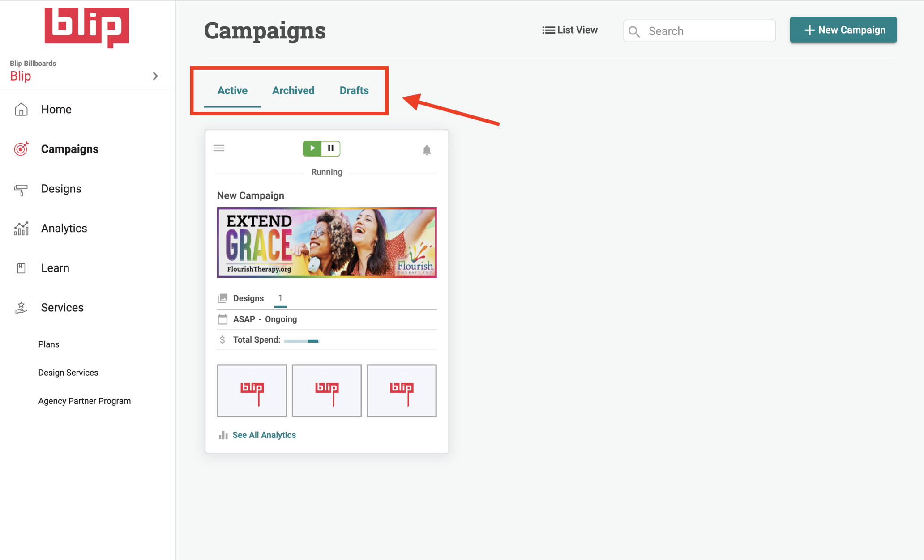View Analytics via the bar chart icon

tap(21, 228)
